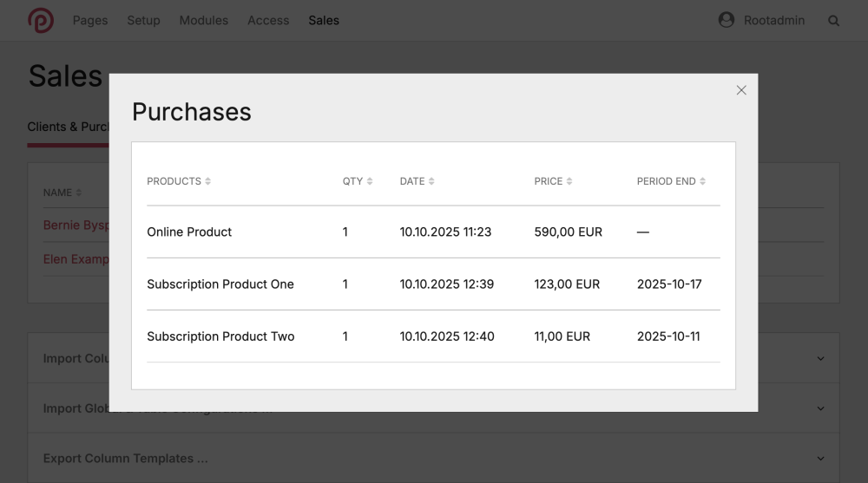Sort clients by Name column icon
This screenshot has height=483, width=868.
coord(79,193)
